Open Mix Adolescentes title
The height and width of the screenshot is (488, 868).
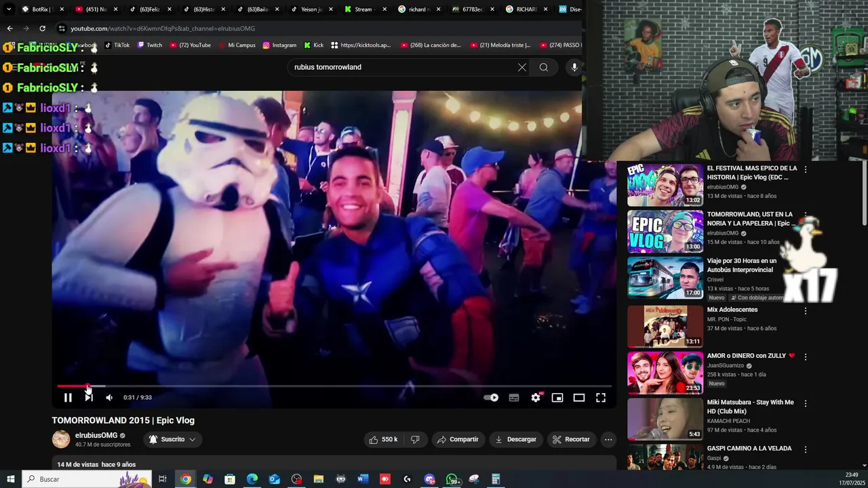coord(732,310)
